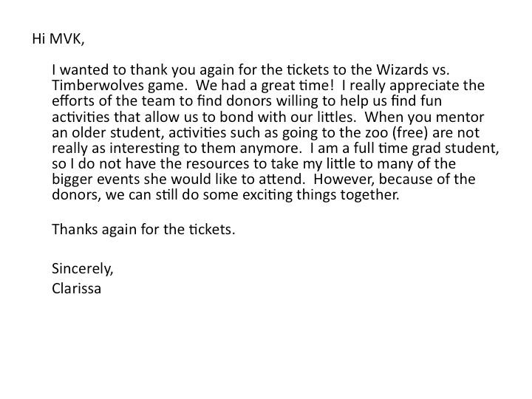Screen dimensions: 532x399
Task: Click the word 'zoo' in the paragraph
Action: pos(375,133)
